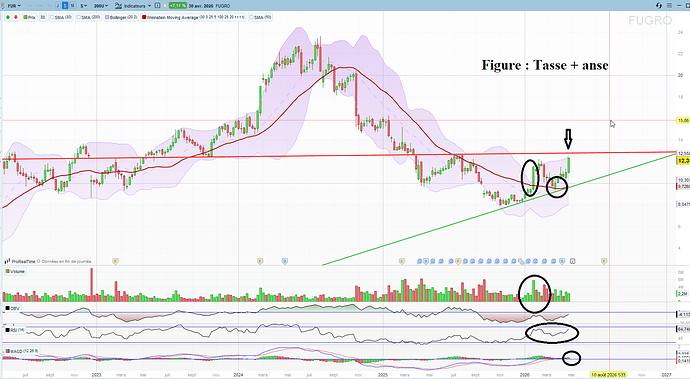Click the yellow cursor date label on time axis

click(609, 375)
